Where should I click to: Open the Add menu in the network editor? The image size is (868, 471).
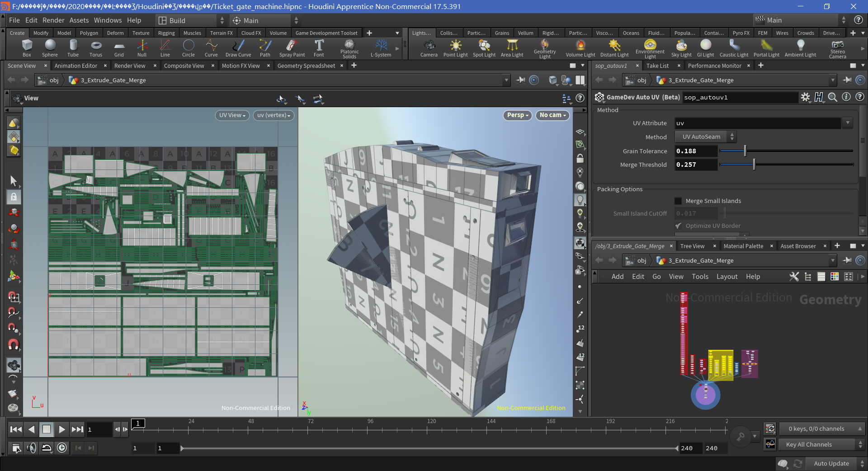tap(618, 276)
